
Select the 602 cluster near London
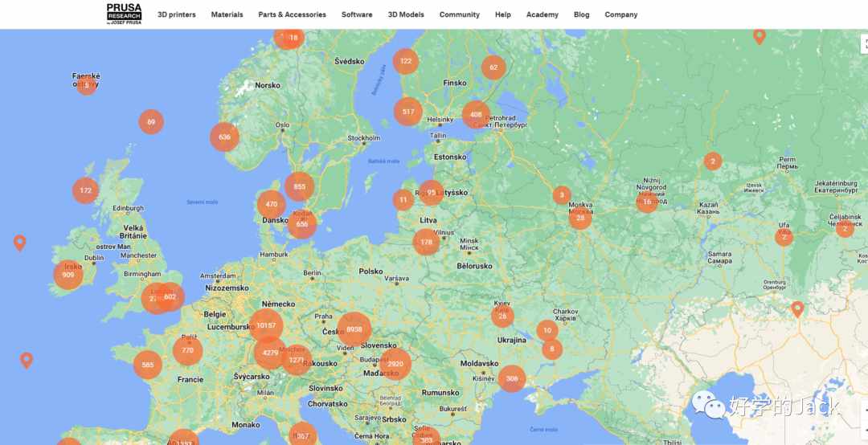(170, 296)
